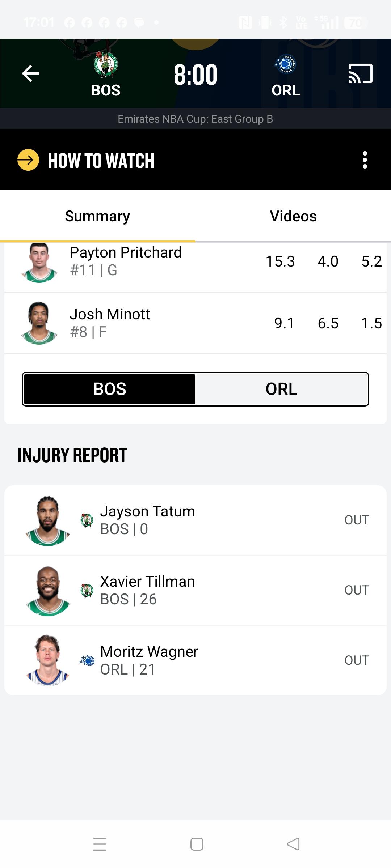Switch team toggle to ORL
The height and width of the screenshot is (868, 391).
(281, 389)
